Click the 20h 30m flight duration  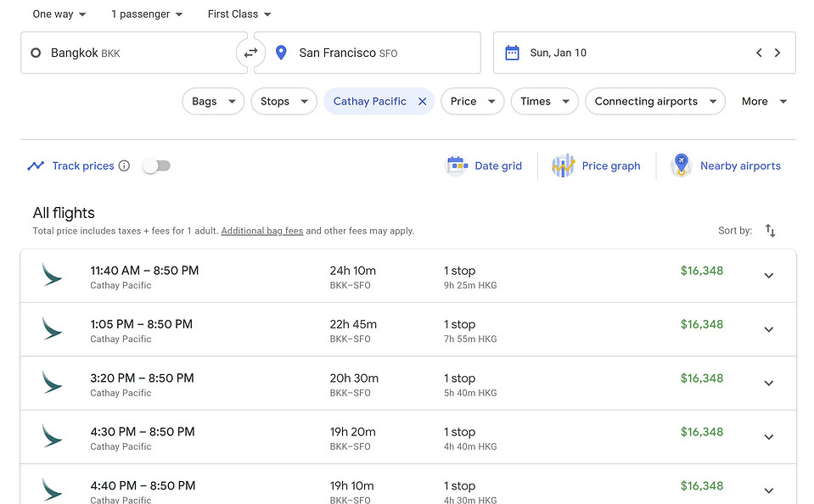tap(354, 378)
